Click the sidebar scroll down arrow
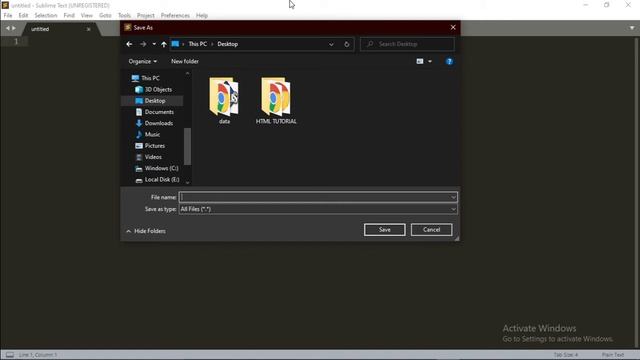Image resolution: width=640 pixels, height=360 pixels. coord(187,182)
